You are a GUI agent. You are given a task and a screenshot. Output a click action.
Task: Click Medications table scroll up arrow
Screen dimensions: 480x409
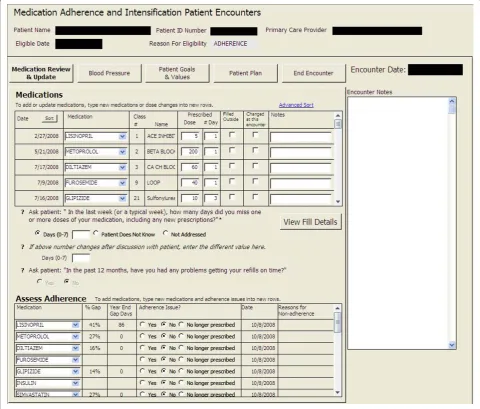338,116
